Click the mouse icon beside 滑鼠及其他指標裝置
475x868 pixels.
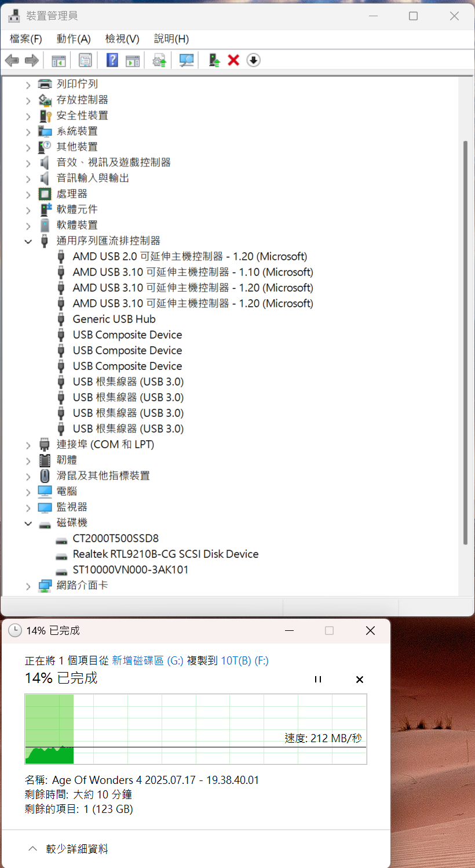point(45,475)
